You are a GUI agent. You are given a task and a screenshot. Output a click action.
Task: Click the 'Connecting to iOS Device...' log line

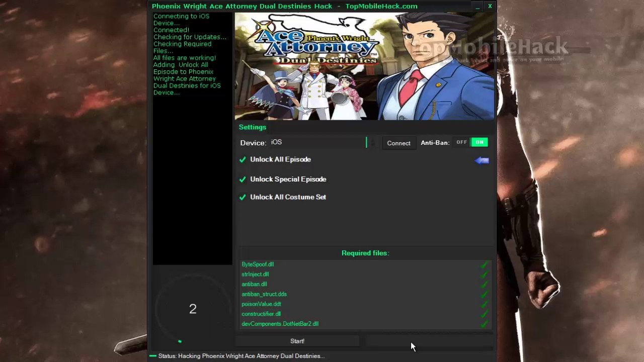tap(181, 20)
